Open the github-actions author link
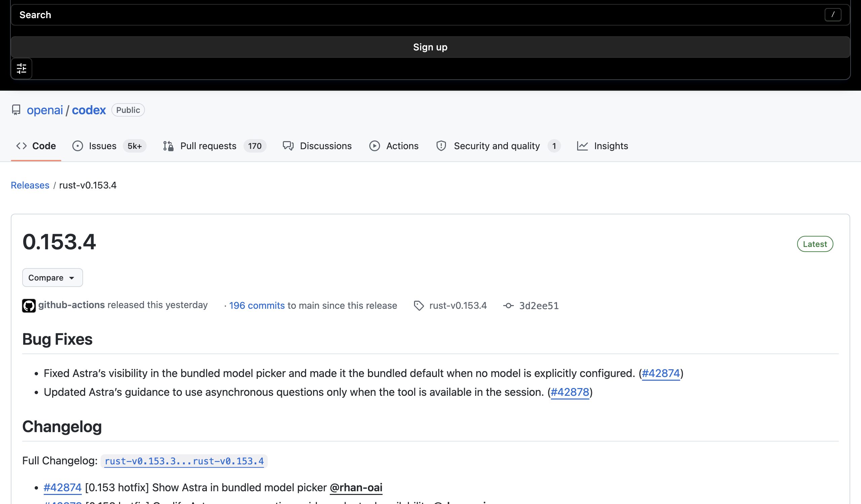861x504 pixels. coord(71,305)
